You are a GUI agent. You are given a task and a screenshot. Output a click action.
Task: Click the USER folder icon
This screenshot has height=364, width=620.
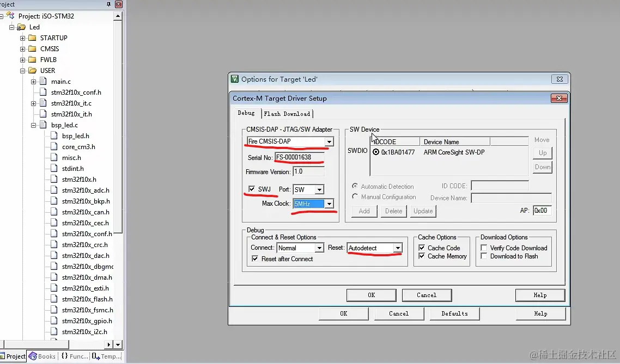pos(33,70)
